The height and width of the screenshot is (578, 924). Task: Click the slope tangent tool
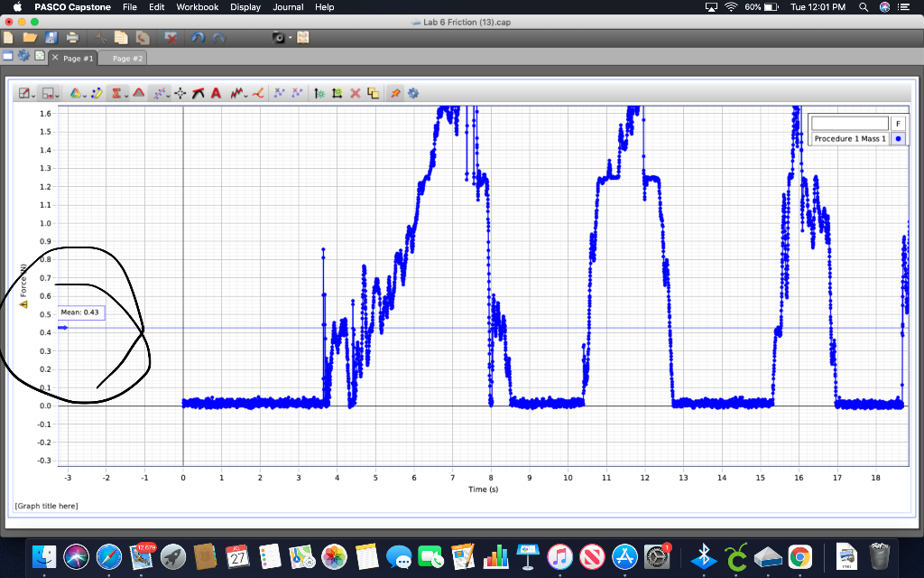[198, 93]
